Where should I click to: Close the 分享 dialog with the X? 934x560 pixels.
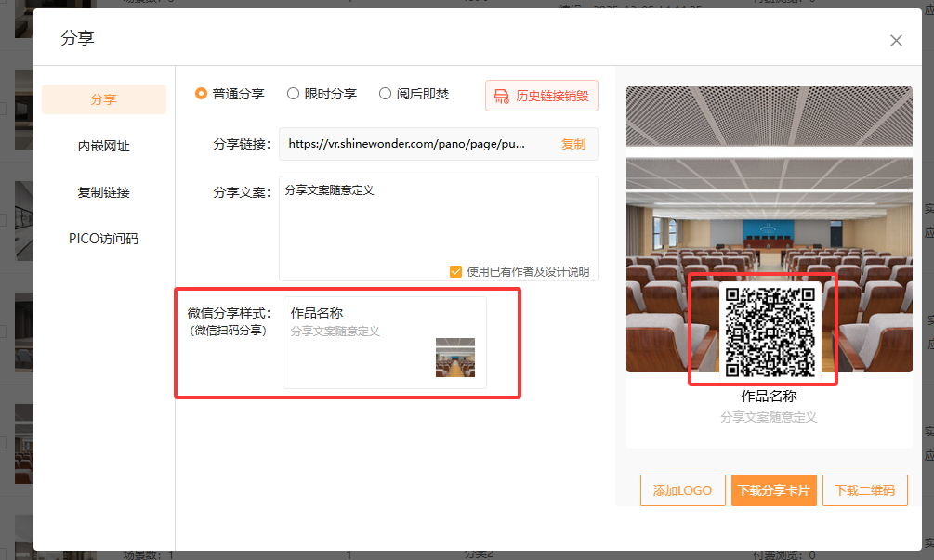[896, 40]
